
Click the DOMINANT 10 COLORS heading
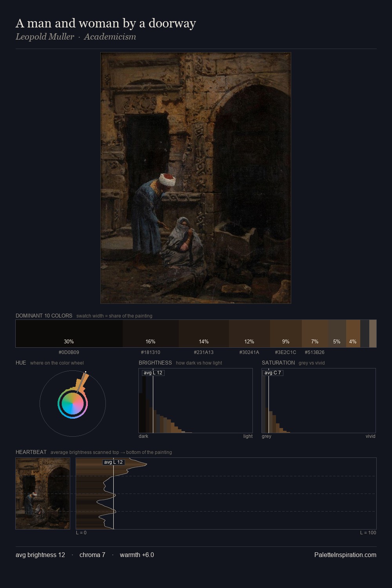tap(44, 316)
